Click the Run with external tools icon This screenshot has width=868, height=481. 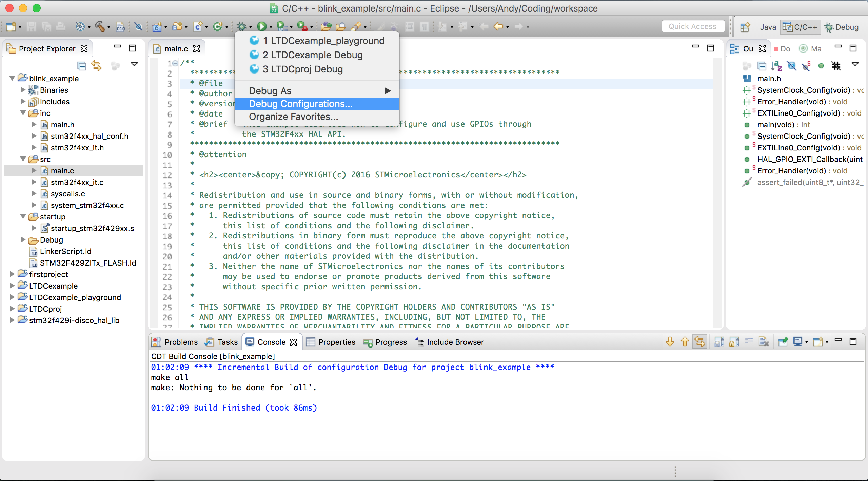coord(302,26)
